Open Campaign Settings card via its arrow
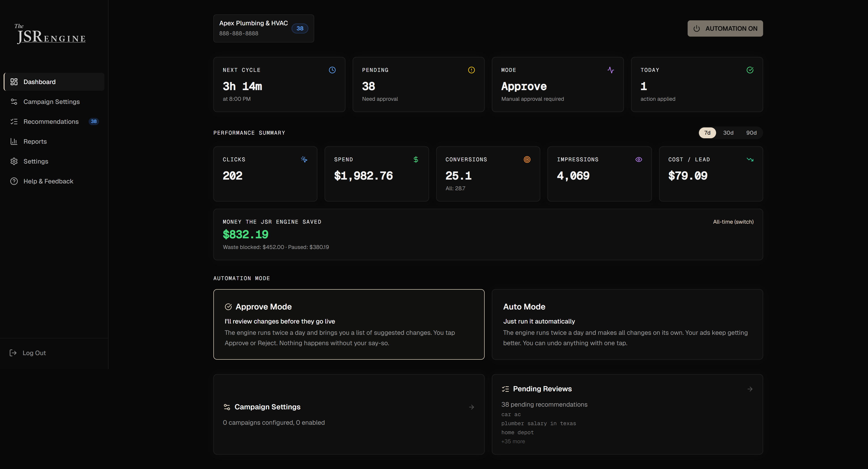868x469 pixels. 471,407
